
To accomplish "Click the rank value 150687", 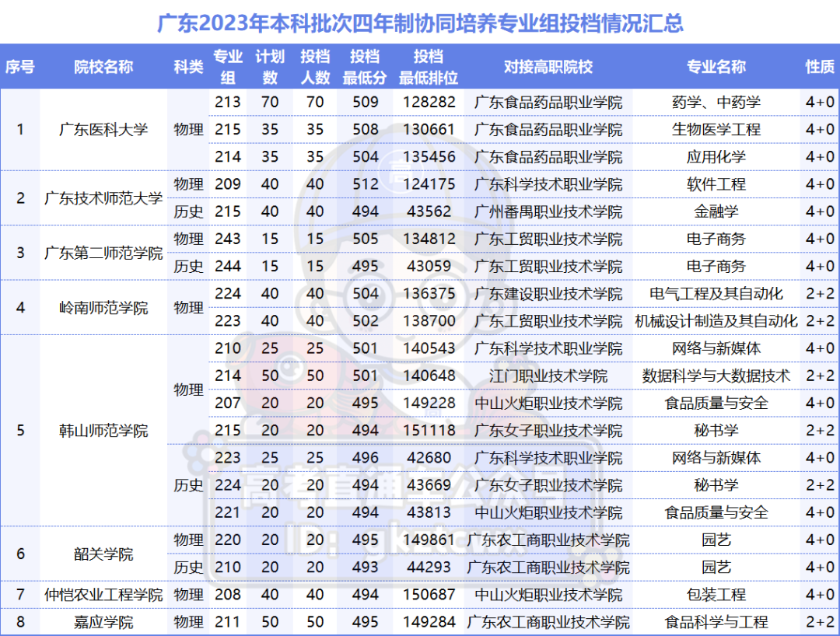I will tap(429, 595).
